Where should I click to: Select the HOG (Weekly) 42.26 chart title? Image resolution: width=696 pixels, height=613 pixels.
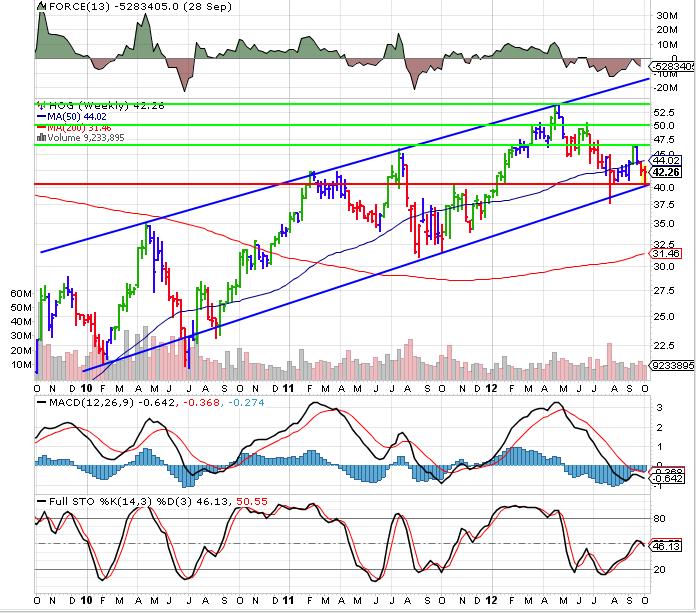[107, 106]
